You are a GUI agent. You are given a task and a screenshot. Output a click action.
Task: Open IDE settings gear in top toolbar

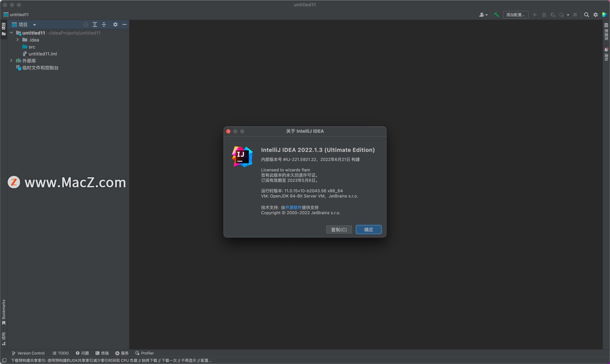[x=596, y=15]
